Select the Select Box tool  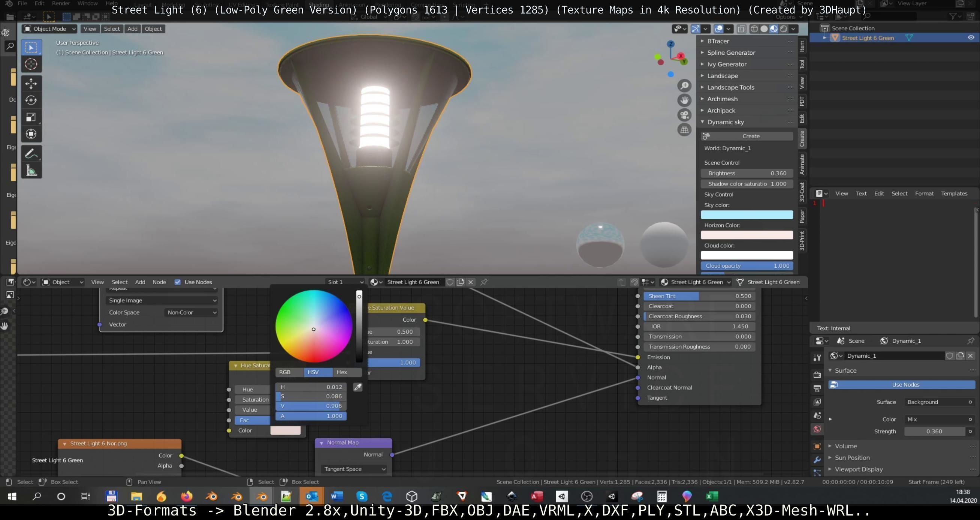pyautogui.click(x=31, y=48)
